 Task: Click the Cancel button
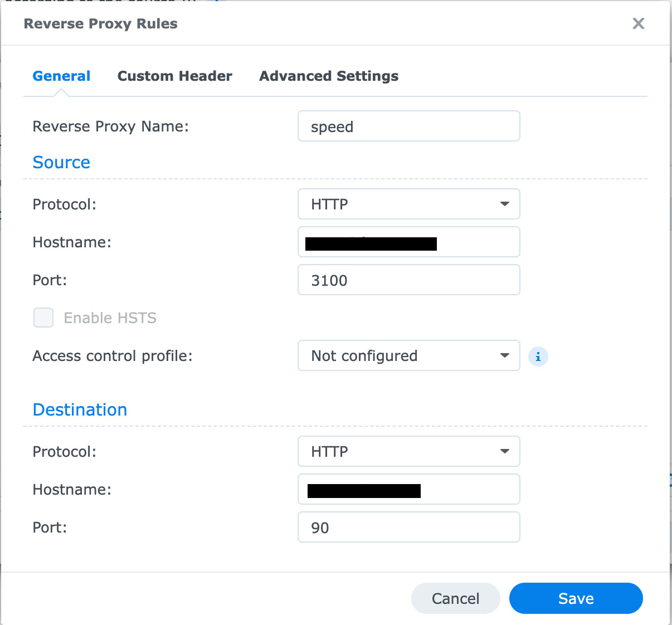[455, 598]
